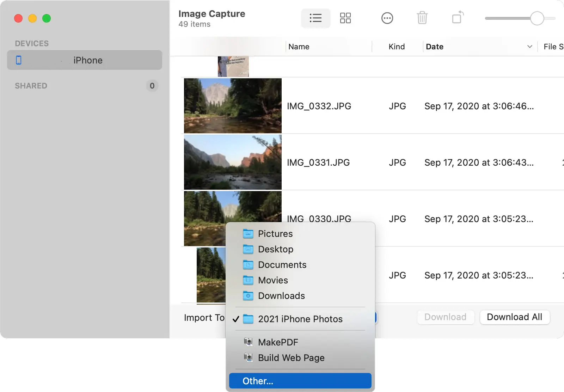
Task: Select Documents in the import menu
Action: pyautogui.click(x=300, y=265)
